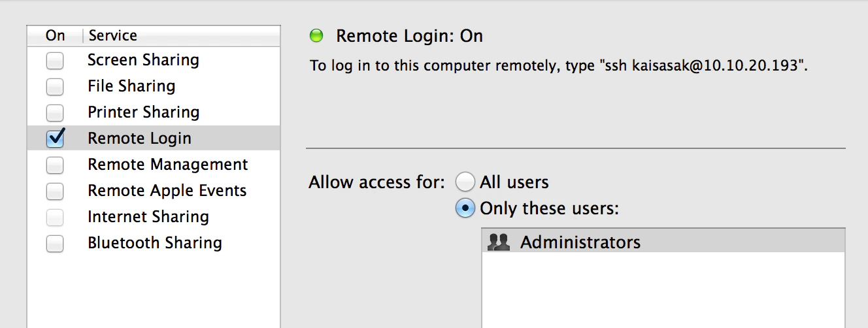Toggle the Remote Apple Events checkbox
868x328 pixels.
pos(55,191)
